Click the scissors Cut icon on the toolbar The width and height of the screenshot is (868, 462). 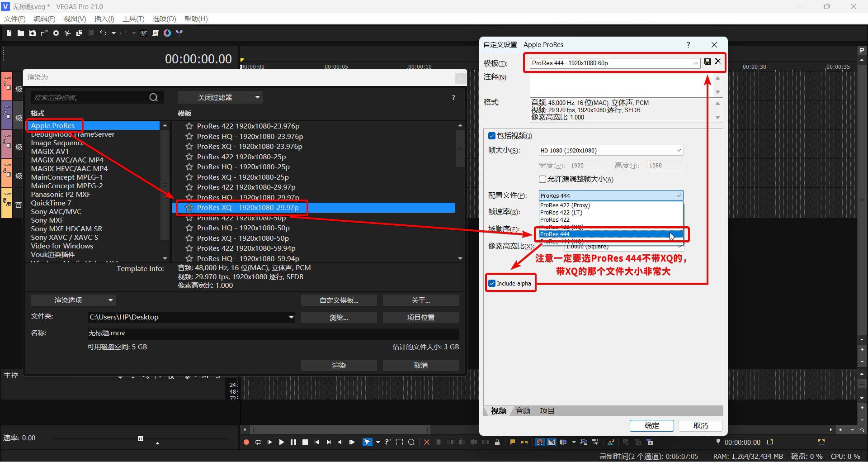point(67,33)
